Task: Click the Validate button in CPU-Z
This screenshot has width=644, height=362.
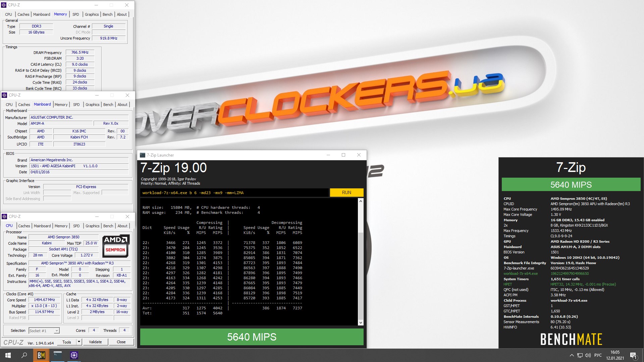Action: coord(95,342)
